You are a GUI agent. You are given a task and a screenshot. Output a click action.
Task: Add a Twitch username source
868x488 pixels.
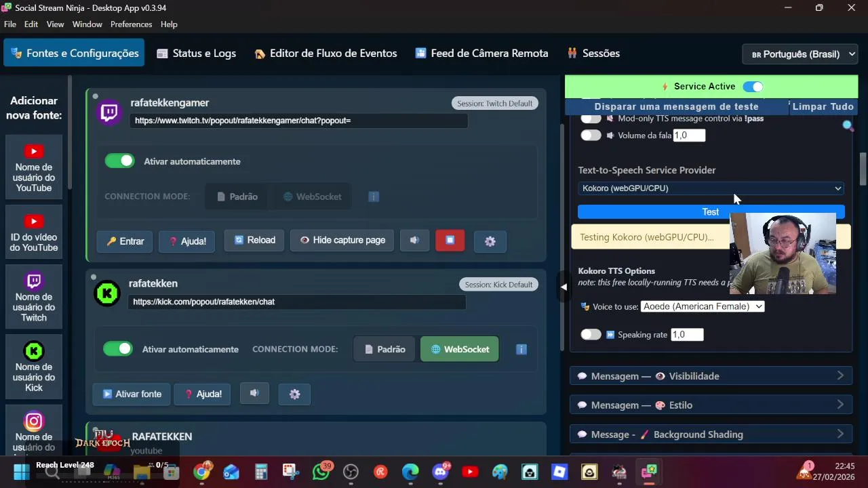(34, 296)
